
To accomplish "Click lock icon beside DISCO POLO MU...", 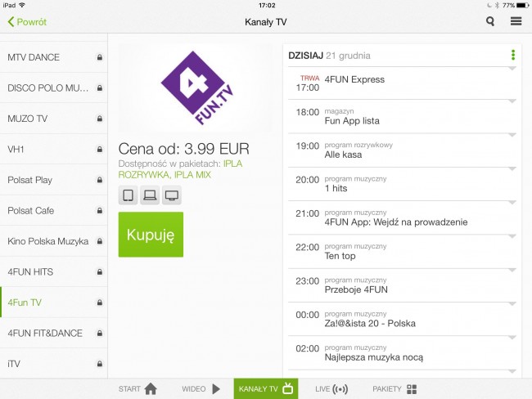I will coord(99,87).
